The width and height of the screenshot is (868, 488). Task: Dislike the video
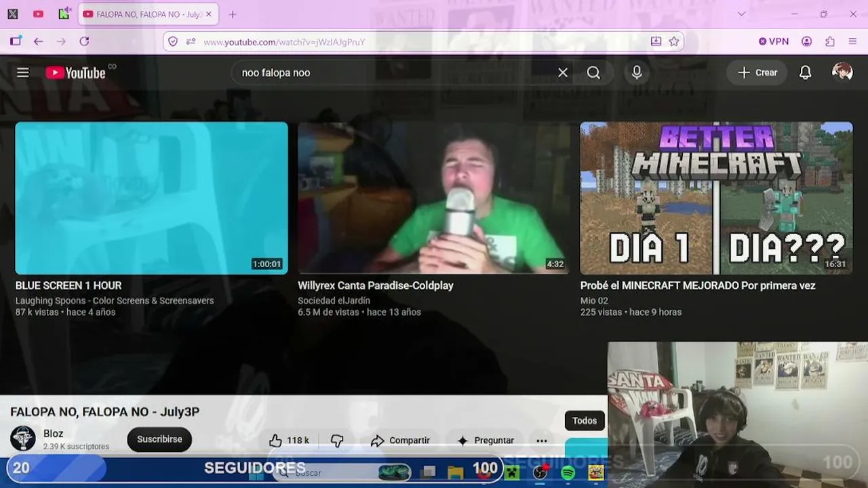[337, 441]
